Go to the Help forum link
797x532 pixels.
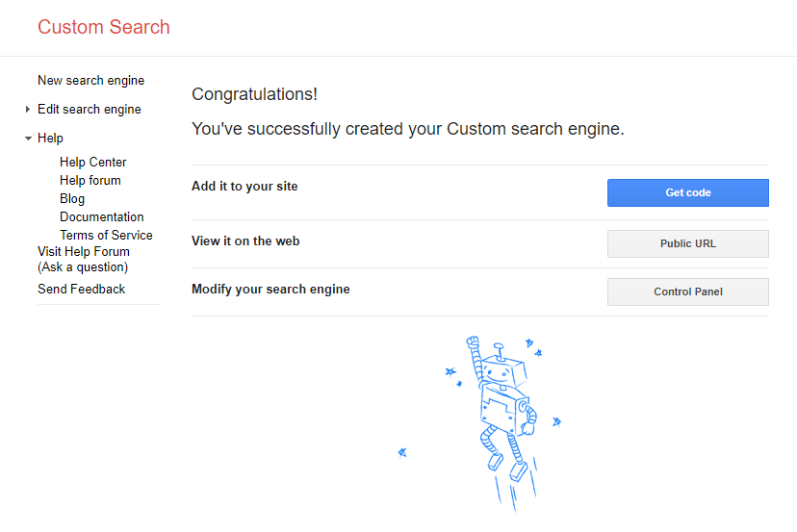(90, 181)
